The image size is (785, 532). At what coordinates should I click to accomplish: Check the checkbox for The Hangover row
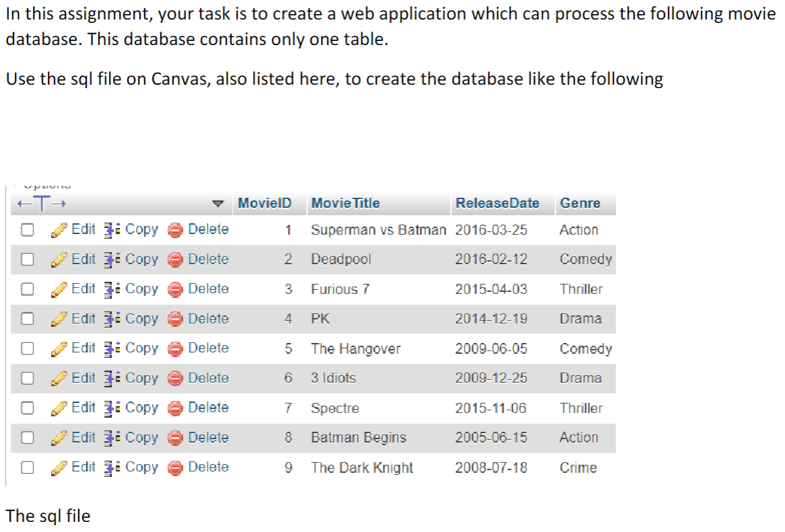coord(27,348)
